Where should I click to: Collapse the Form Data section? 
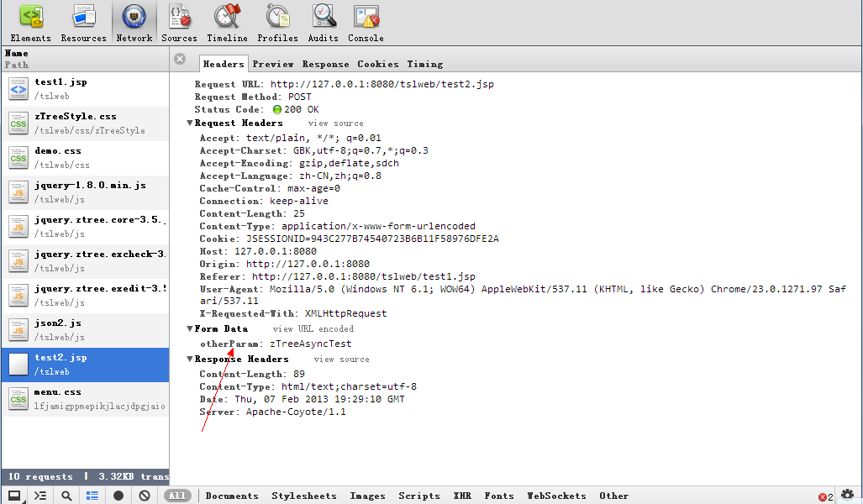point(189,328)
